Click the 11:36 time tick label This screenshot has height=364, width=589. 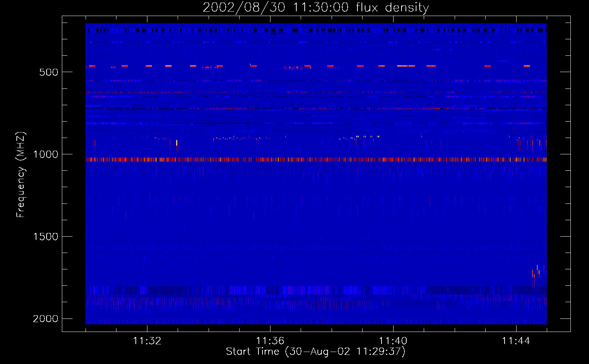click(x=270, y=341)
